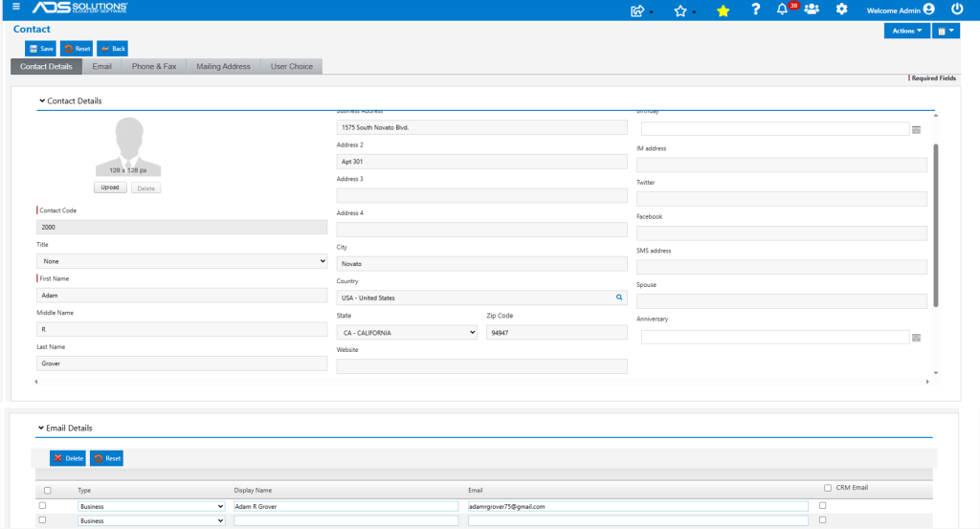Image resolution: width=980 pixels, height=529 pixels.
Task: Open the Anniversary calendar picker
Action: [916, 338]
